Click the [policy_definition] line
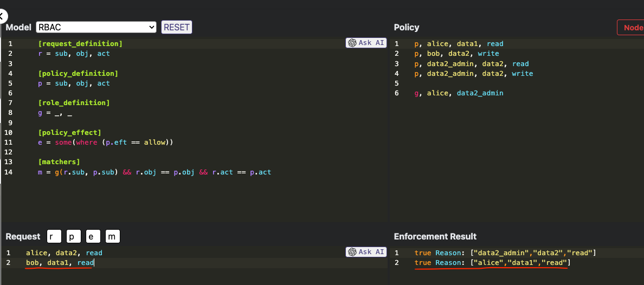 [x=78, y=74]
